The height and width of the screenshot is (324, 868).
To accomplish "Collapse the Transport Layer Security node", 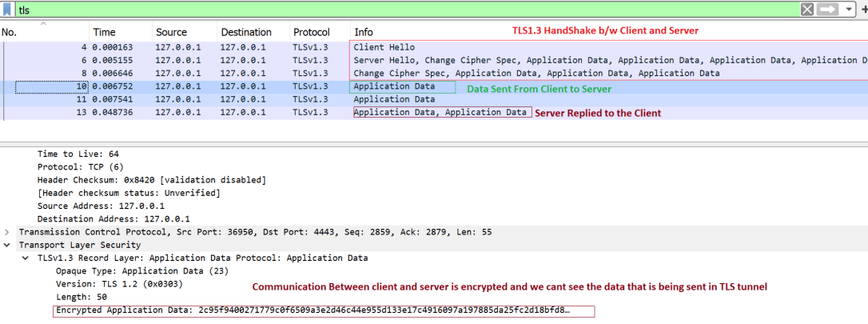I will pyautogui.click(x=6, y=245).
